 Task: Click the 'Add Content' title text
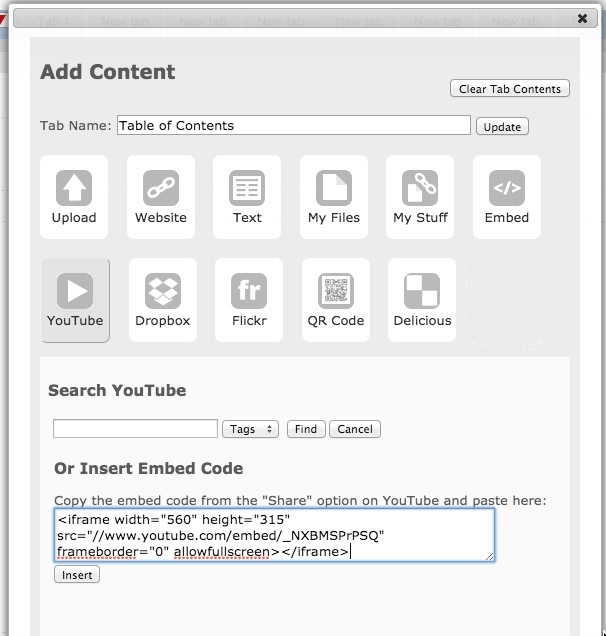pos(108,72)
